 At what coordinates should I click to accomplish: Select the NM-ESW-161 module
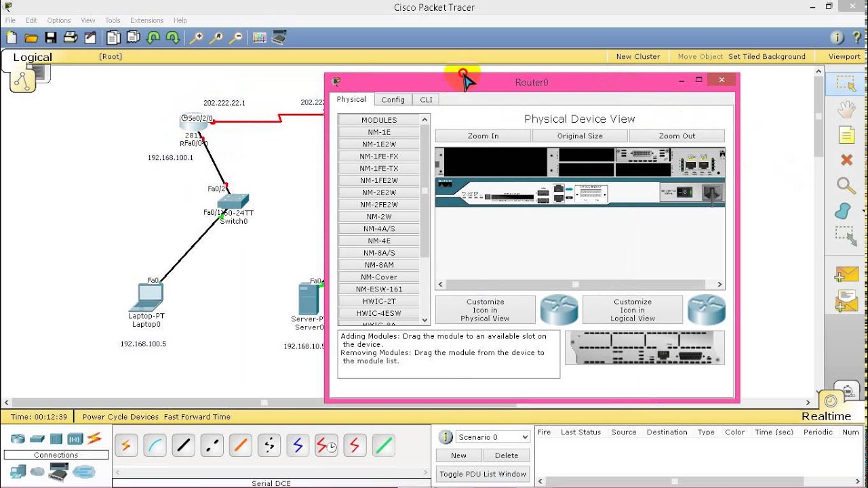point(379,289)
